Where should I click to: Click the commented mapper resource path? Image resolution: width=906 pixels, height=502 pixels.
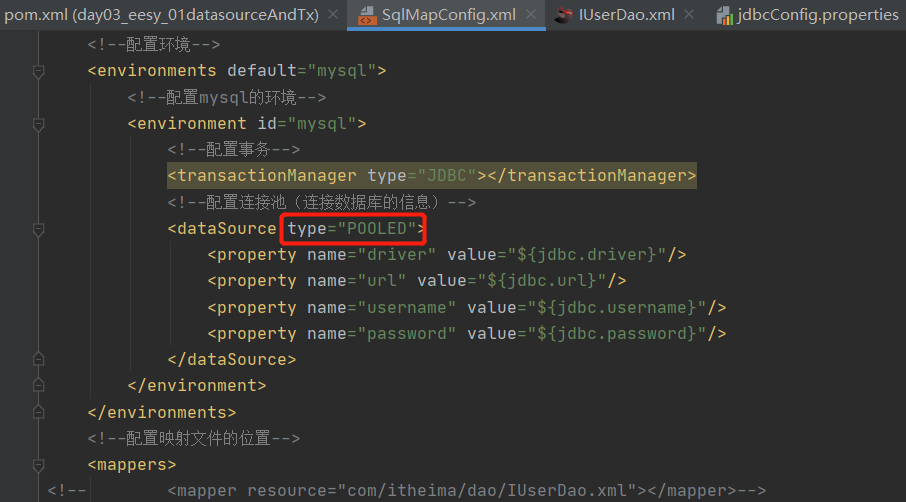[x=487, y=490]
